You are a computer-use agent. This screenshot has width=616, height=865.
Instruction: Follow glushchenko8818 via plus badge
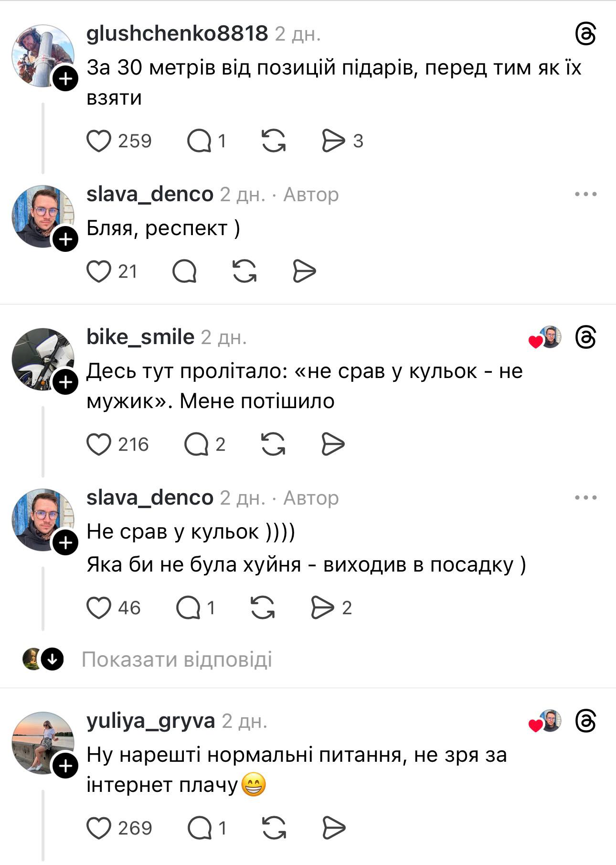[x=65, y=78]
